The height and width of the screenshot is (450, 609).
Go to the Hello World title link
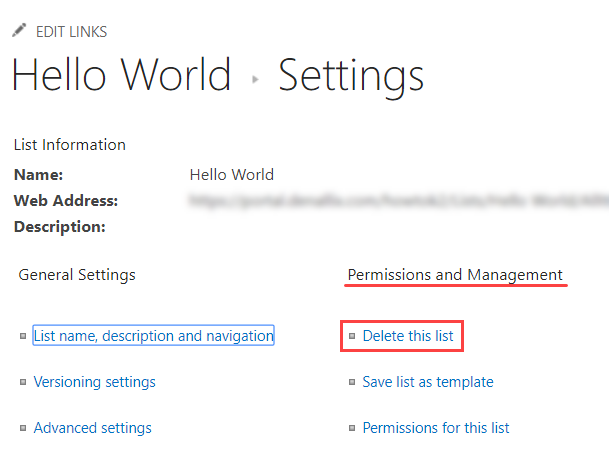[121, 76]
